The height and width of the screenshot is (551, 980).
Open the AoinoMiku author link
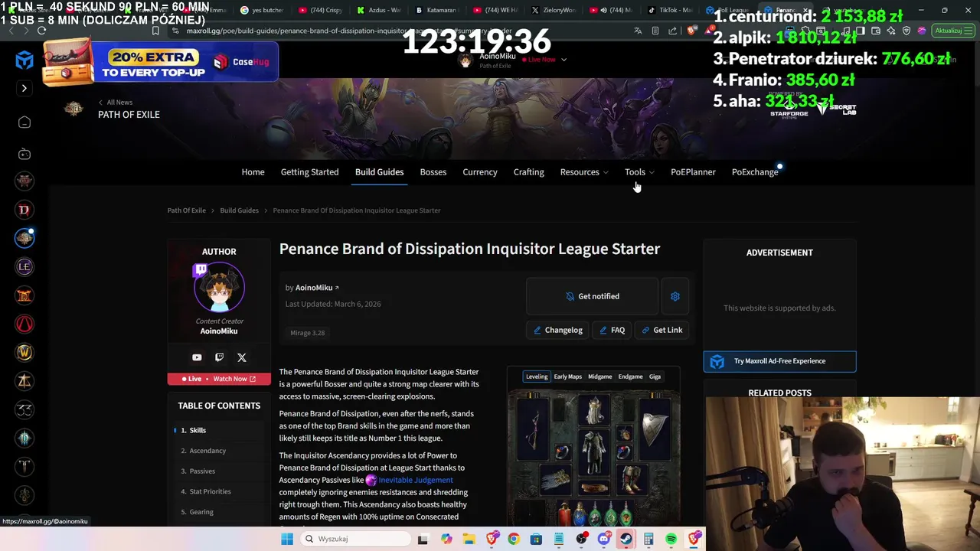[x=317, y=288]
